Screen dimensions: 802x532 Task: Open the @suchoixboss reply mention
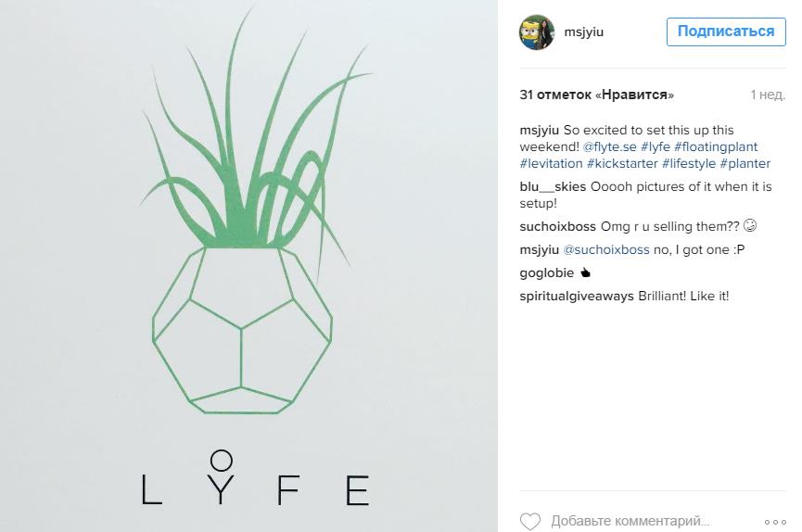tap(606, 249)
